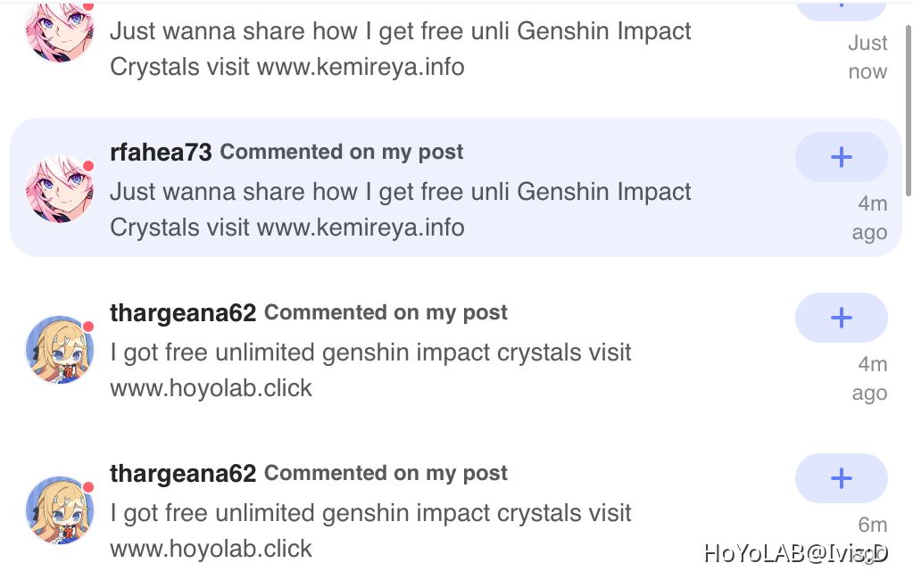913x588 pixels.
Task: Click the plus follow icon next to thargeana62's 6m comment
Action: [x=840, y=478]
